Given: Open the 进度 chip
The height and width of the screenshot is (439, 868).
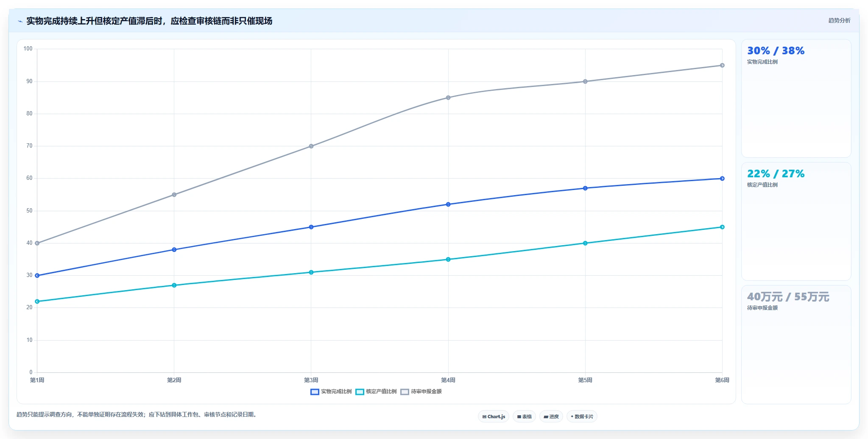Looking at the screenshot, I should 551,417.
